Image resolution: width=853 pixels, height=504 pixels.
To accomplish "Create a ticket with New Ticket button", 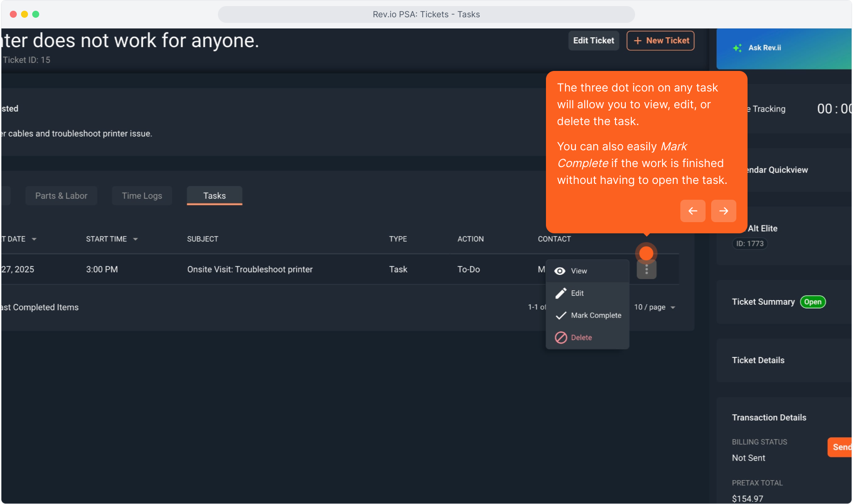I will coord(660,41).
